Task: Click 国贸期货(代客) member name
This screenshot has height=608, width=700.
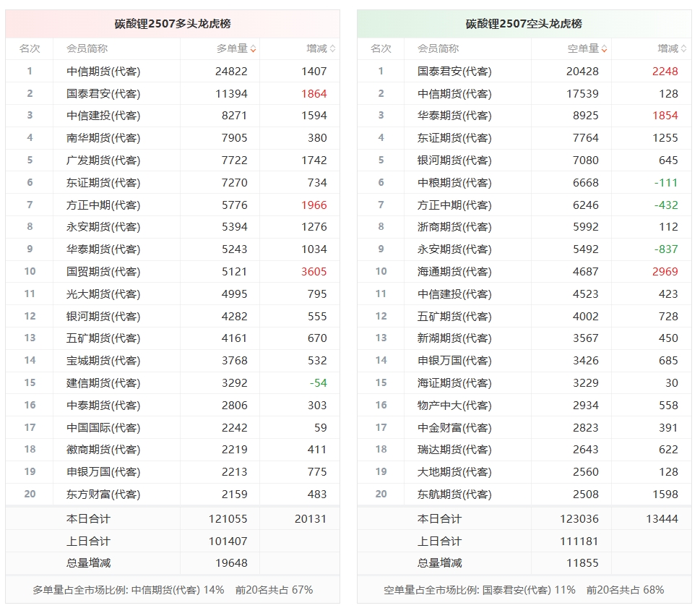Action: 103,272
